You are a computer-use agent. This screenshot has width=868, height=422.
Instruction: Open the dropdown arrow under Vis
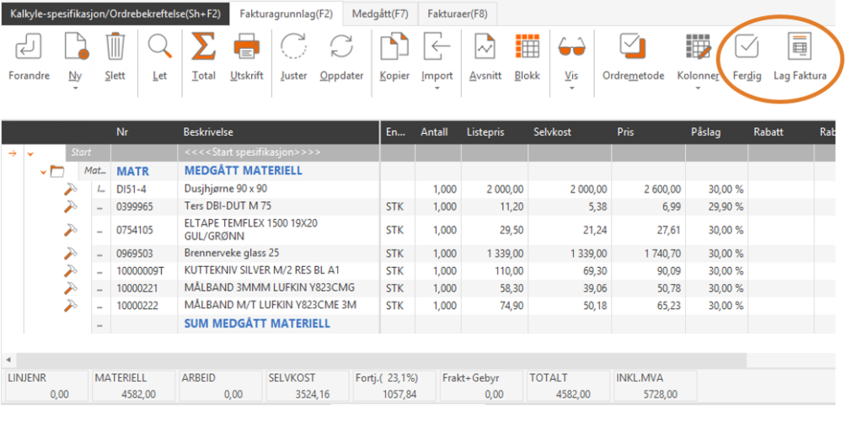pyautogui.click(x=572, y=88)
